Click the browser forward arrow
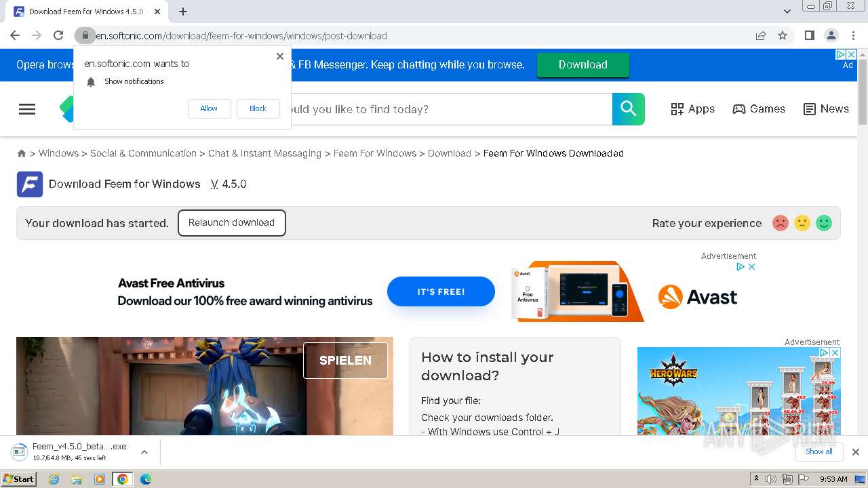This screenshot has width=868, height=488. [37, 35]
